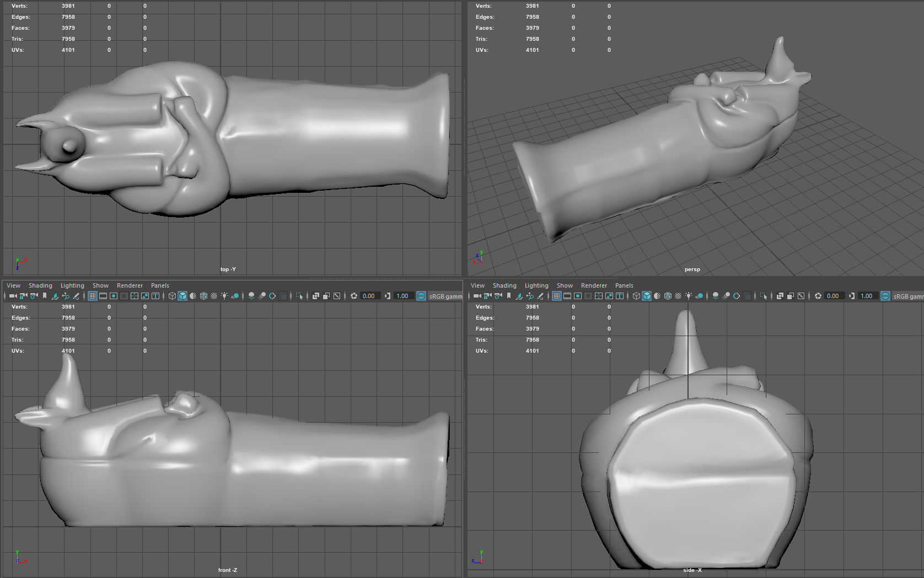
Task: Click gamma value field 1.00 in front panel
Action: pyautogui.click(x=404, y=296)
